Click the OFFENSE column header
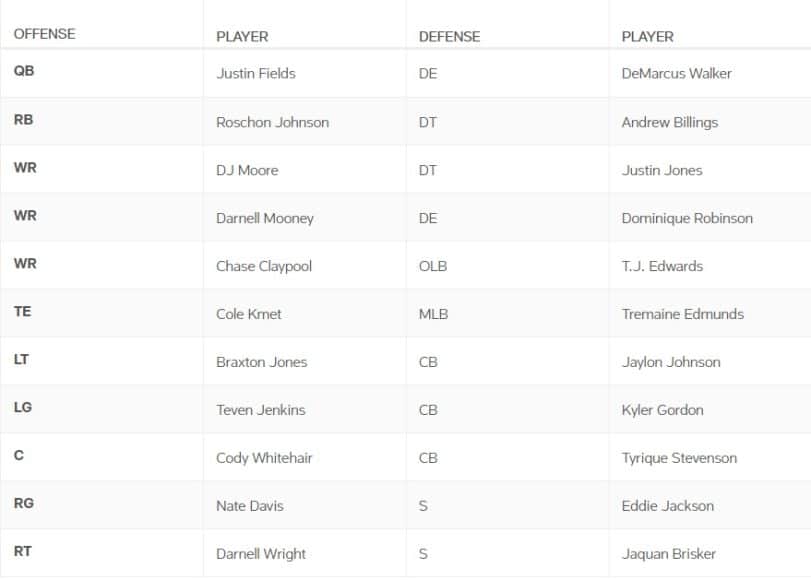 click(44, 34)
